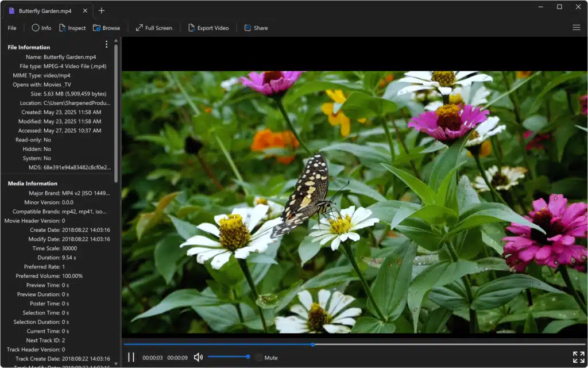Click the elapsed time 00:00:03
Screen dimensions: 588x368
[x=152, y=358]
